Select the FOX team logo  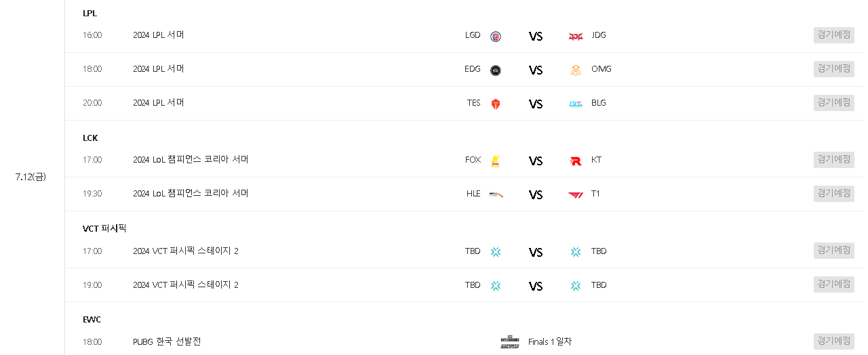tap(496, 161)
